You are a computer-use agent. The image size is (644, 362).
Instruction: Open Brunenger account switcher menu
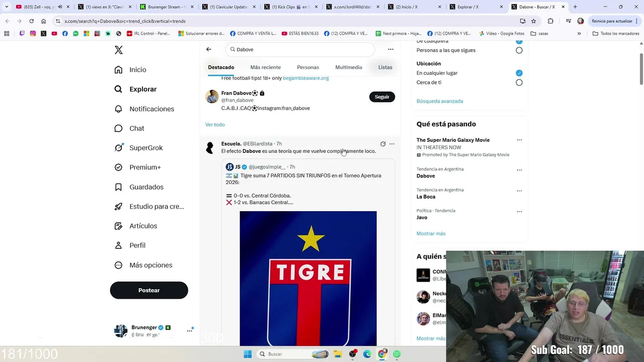coord(153,330)
